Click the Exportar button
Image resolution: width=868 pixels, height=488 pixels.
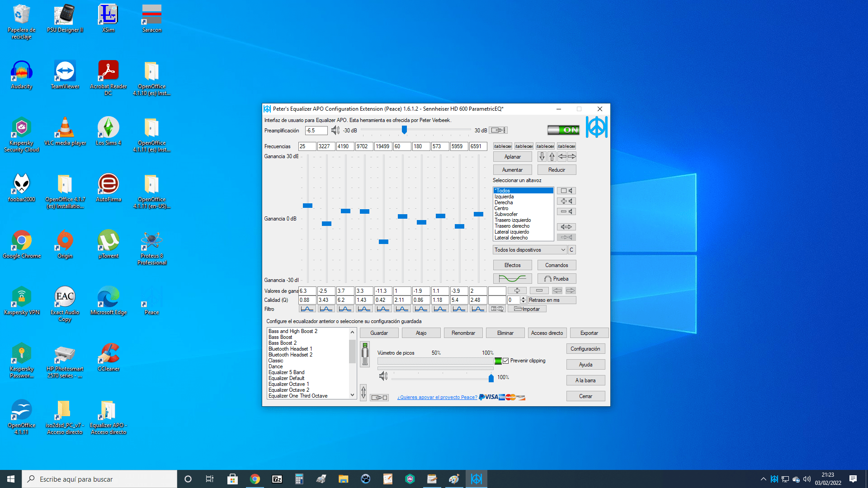[590, 333]
